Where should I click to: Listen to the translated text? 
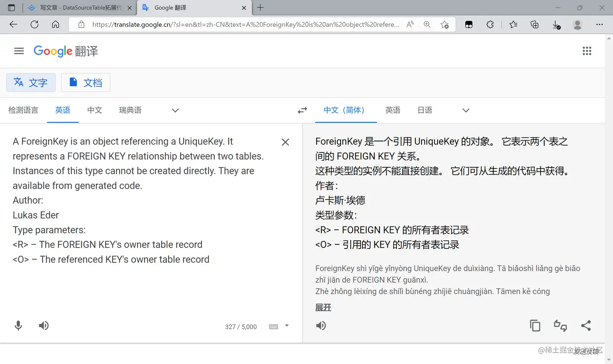pos(321,325)
